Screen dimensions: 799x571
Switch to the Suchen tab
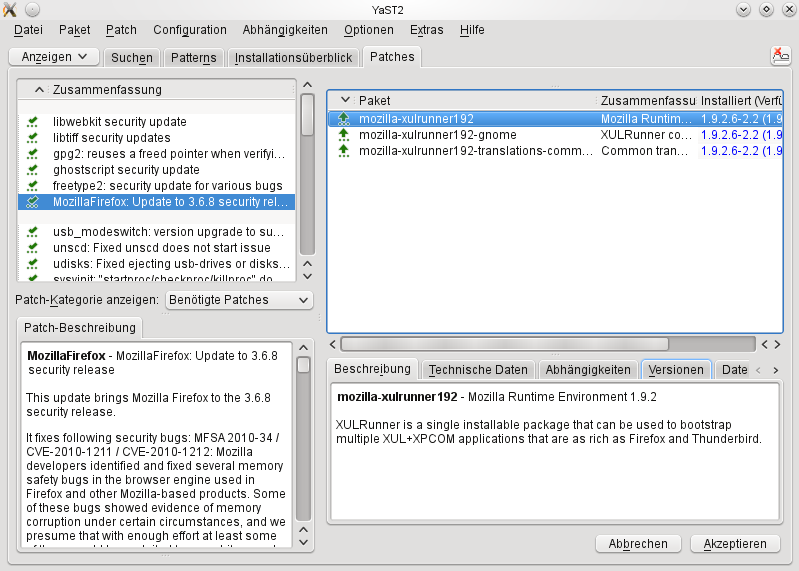(x=132, y=58)
